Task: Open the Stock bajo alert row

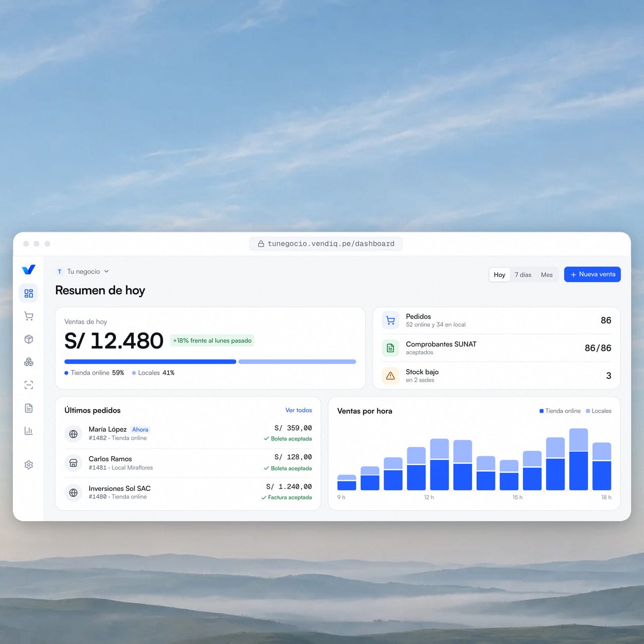Action: tap(496, 376)
